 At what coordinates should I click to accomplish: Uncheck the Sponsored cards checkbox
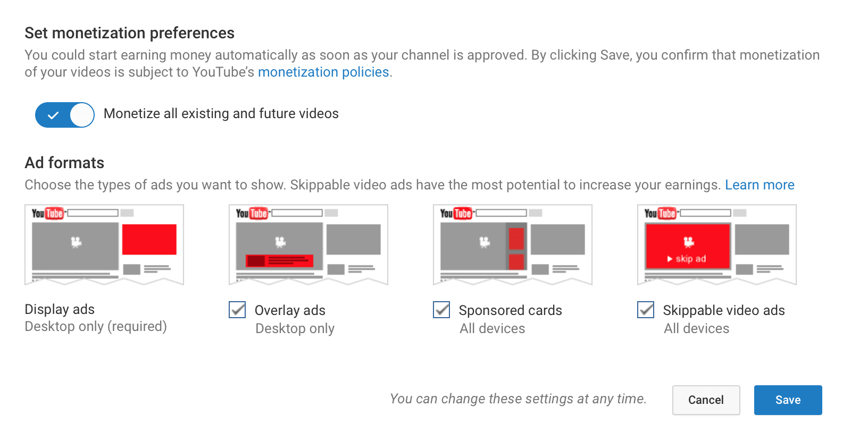point(441,310)
